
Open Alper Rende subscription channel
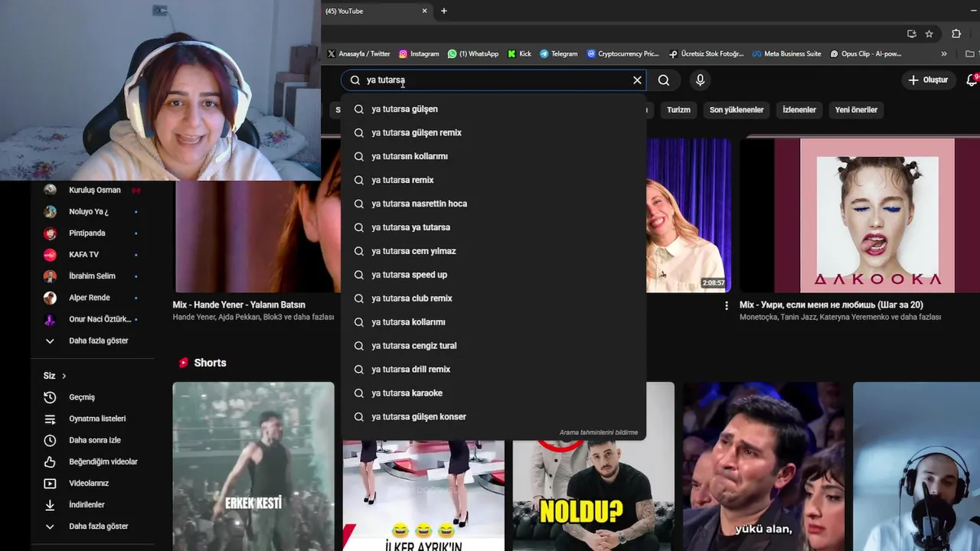tap(93, 297)
